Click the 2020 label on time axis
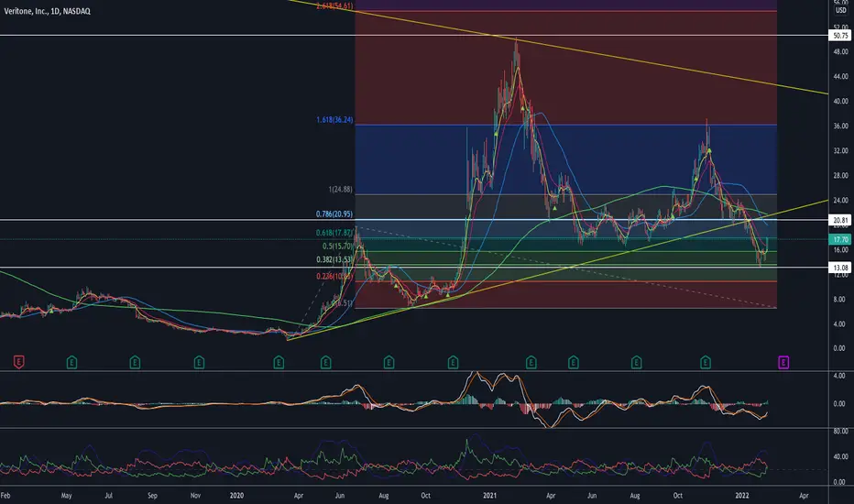This screenshot has height=504, width=854. [236, 495]
